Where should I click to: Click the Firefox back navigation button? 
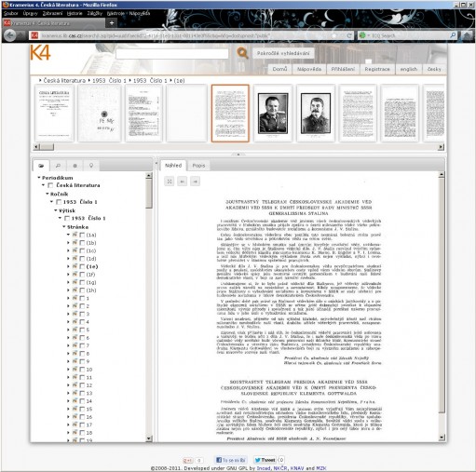tap(10, 35)
